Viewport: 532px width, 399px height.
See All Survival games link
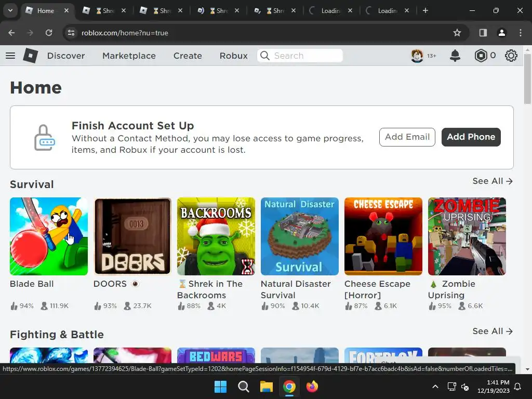(493, 181)
